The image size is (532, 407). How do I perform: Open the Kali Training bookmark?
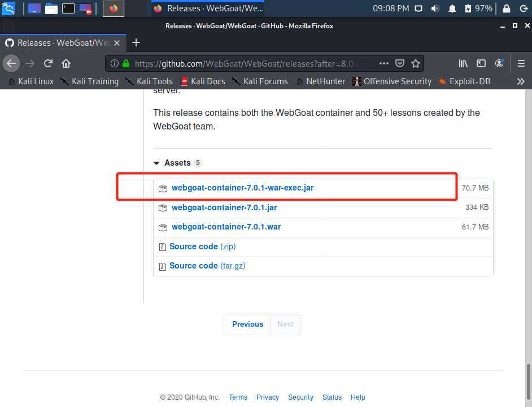(90, 81)
